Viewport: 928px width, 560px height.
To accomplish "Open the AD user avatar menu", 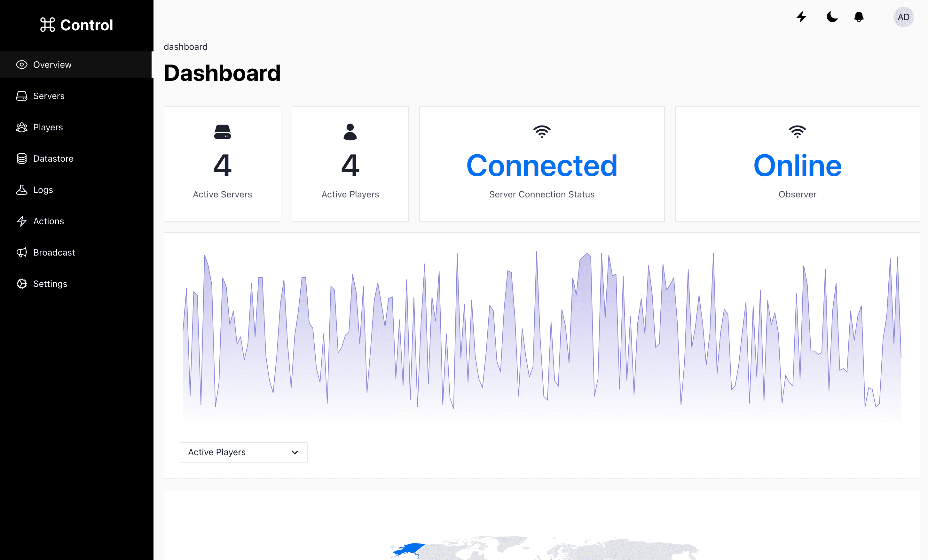I will [x=903, y=17].
